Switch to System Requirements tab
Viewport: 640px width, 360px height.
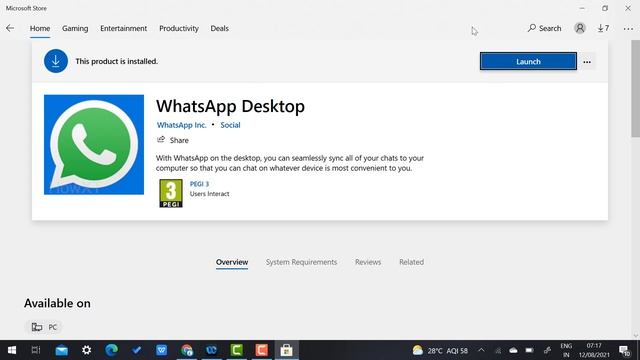click(x=302, y=262)
